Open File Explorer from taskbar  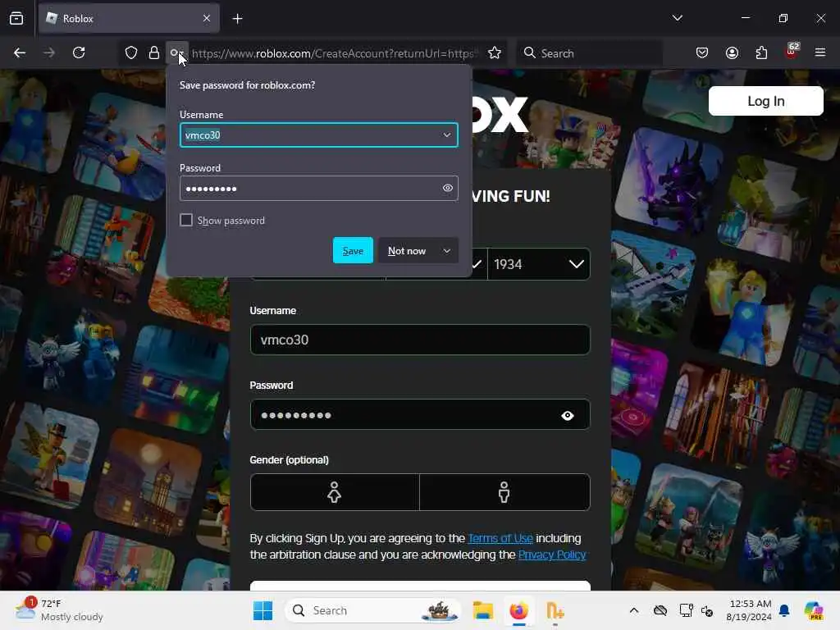(482, 610)
